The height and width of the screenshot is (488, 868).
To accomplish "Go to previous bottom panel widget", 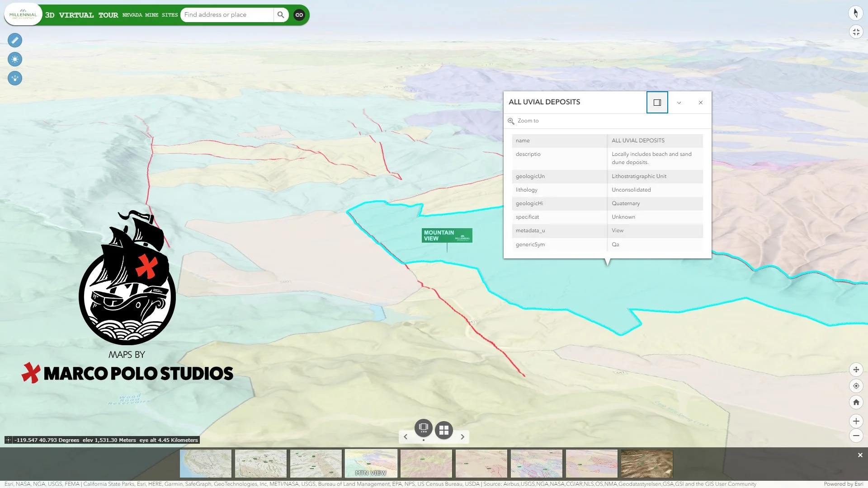I will [406, 437].
